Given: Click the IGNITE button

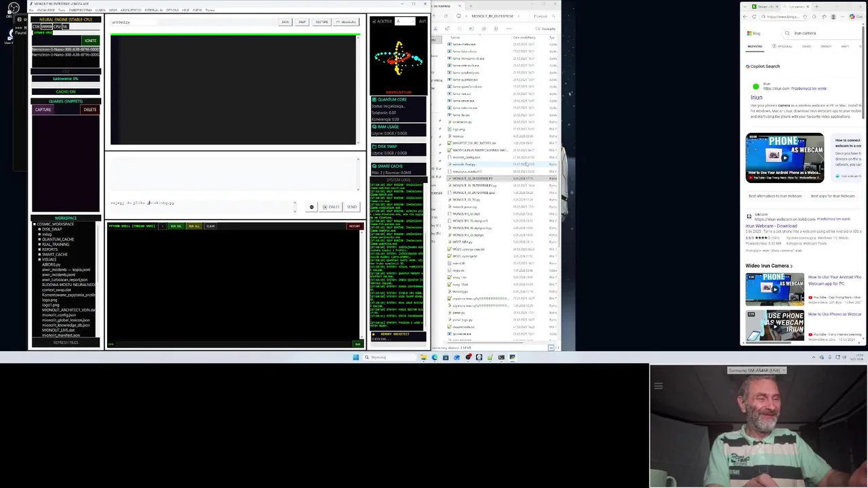Looking at the screenshot, I should coord(90,41).
